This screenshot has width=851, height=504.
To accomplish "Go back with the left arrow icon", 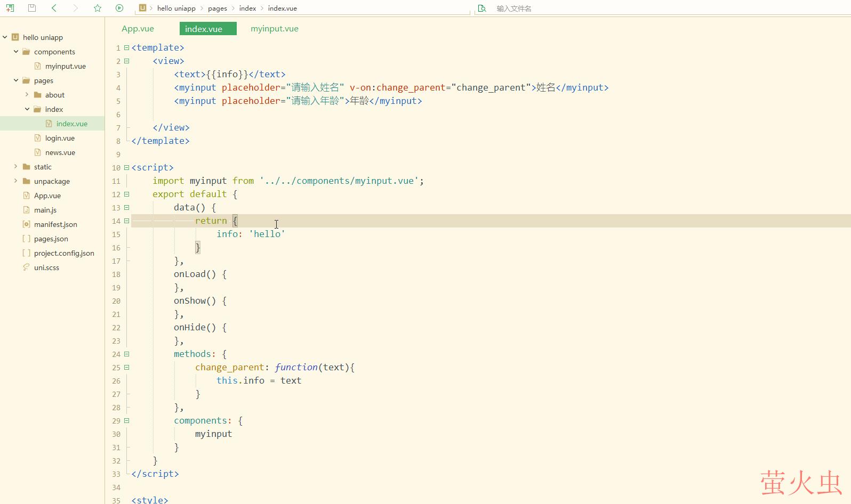I will pos(54,8).
